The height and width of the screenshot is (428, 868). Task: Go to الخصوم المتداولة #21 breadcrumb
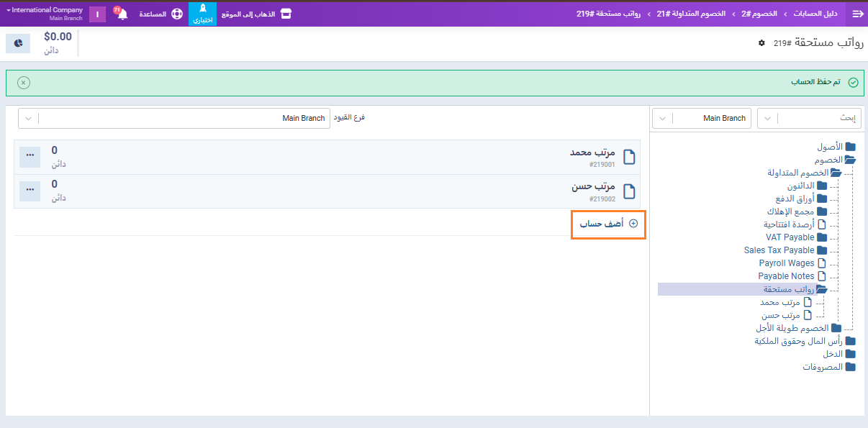pyautogui.click(x=692, y=14)
